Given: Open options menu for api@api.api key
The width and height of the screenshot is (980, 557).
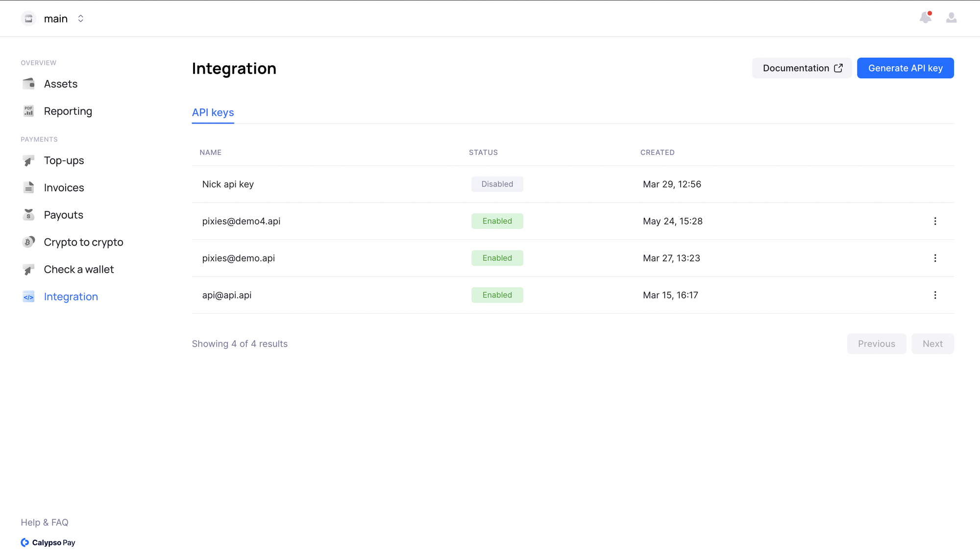Looking at the screenshot, I should click(x=935, y=295).
